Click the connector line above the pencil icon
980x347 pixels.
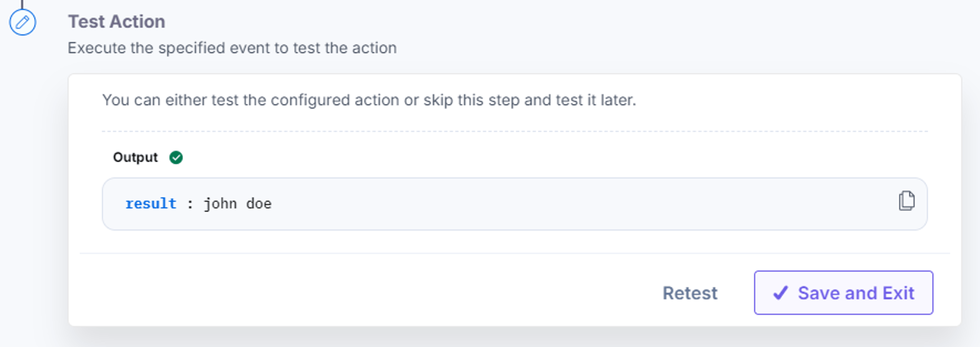[x=22, y=4]
